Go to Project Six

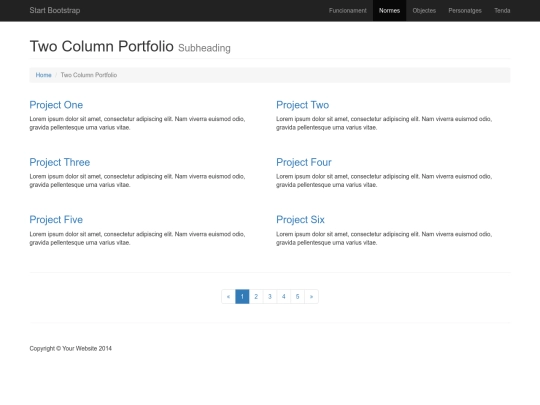300,220
